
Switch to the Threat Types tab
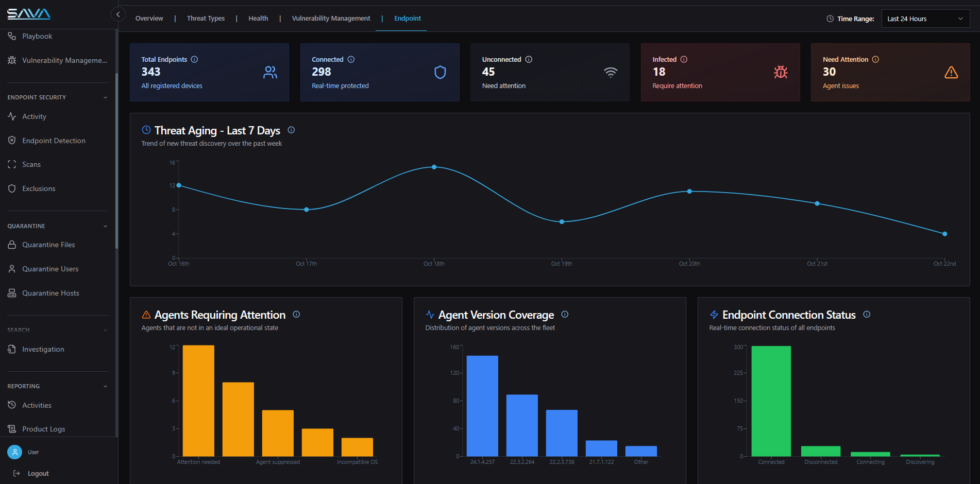tap(206, 19)
